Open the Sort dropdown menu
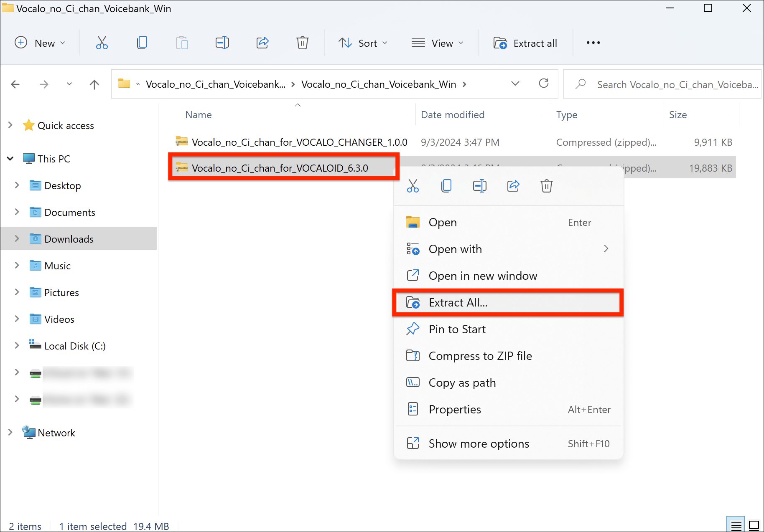Image resolution: width=764 pixels, height=532 pixels. (x=363, y=43)
